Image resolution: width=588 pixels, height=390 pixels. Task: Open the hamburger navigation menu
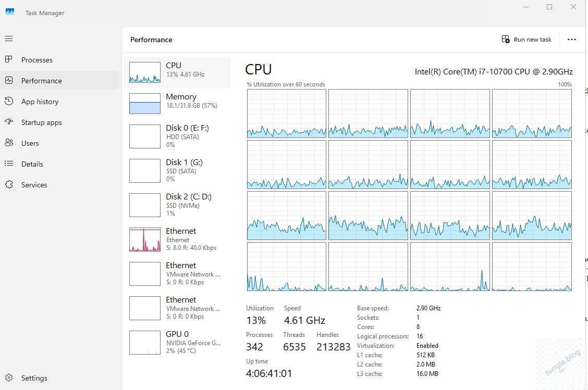(x=9, y=39)
